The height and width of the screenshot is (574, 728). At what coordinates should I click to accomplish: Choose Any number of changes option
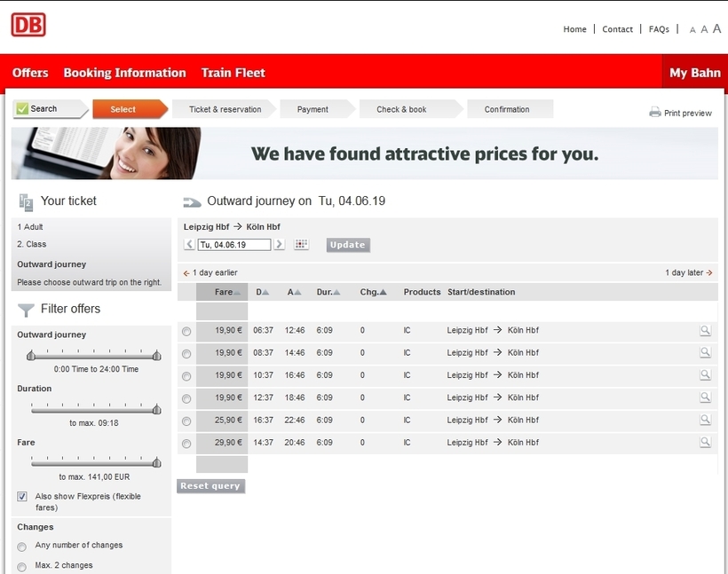(21, 546)
